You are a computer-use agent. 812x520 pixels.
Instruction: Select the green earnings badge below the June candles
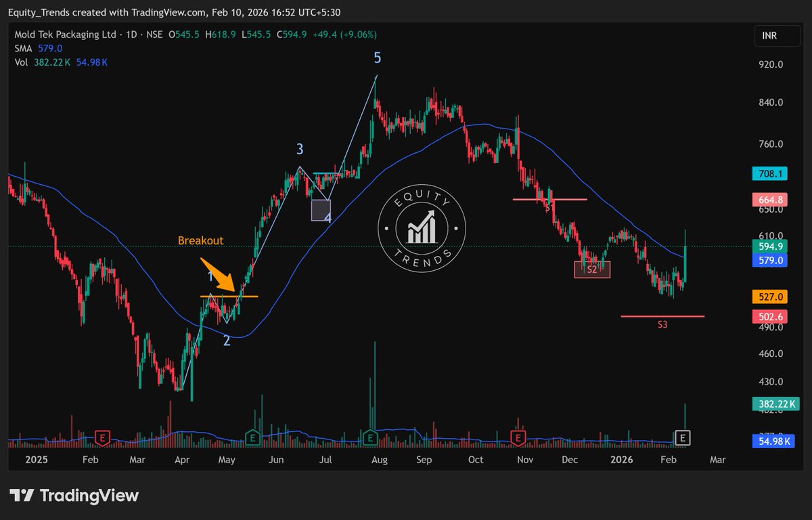(x=253, y=438)
